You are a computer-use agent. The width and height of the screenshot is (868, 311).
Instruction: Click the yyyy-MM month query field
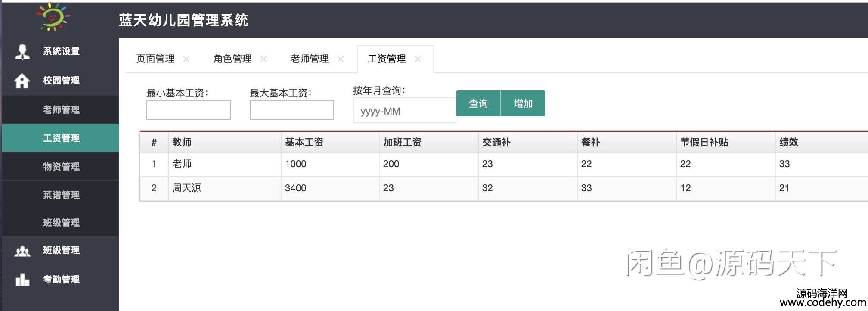(x=404, y=111)
